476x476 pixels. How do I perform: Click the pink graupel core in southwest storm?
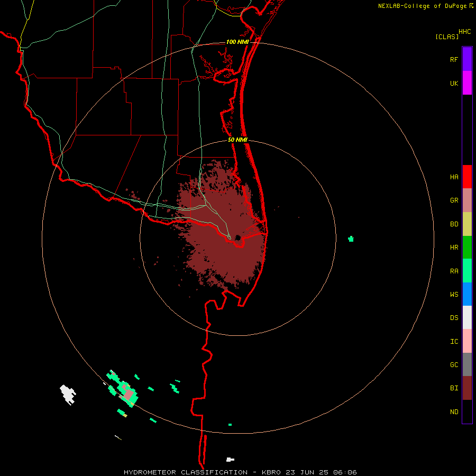[130, 395]
